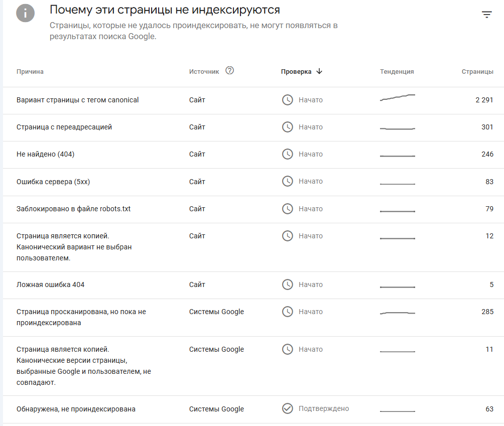
Task: Click the Тенденция column header
Action: tap(397, 72)
